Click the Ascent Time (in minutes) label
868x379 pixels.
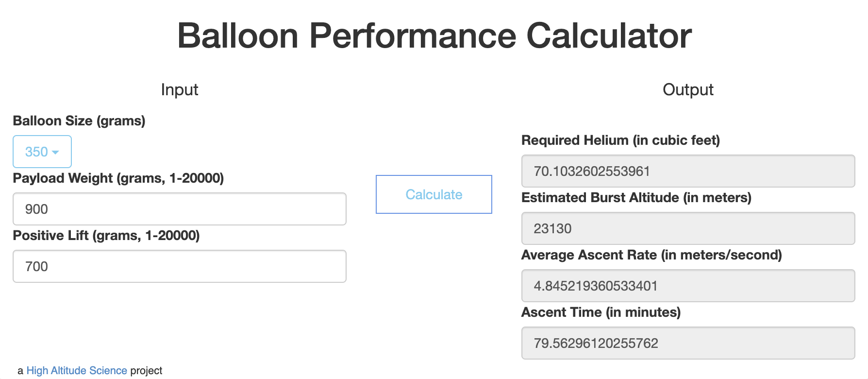tap(601, 312)
